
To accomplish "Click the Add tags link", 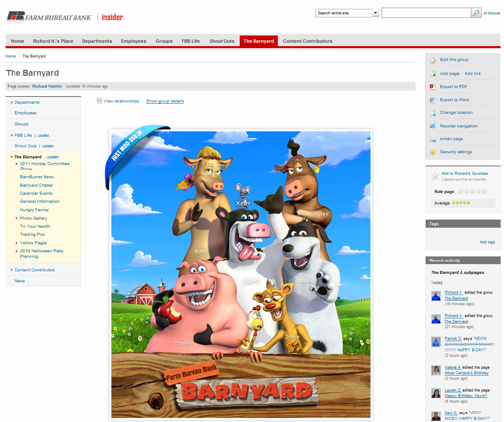I will tap(487, 242).
